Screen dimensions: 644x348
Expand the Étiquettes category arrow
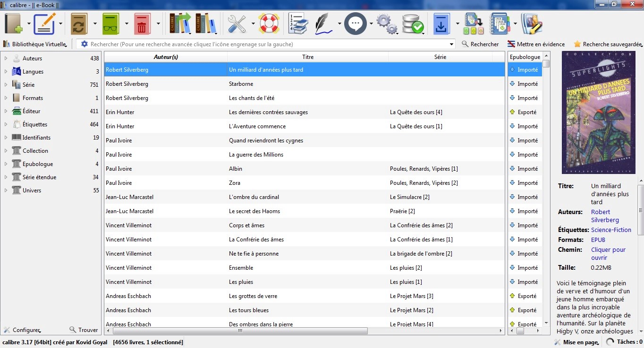pyautogui.click(x=6, y=124)
